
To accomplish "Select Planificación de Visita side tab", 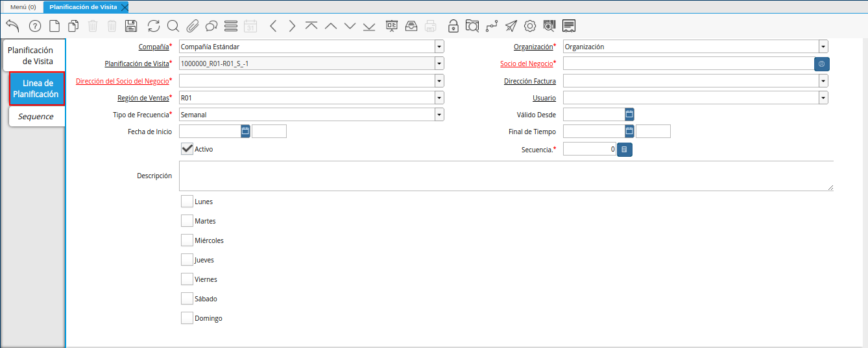I will coord(32,56).
